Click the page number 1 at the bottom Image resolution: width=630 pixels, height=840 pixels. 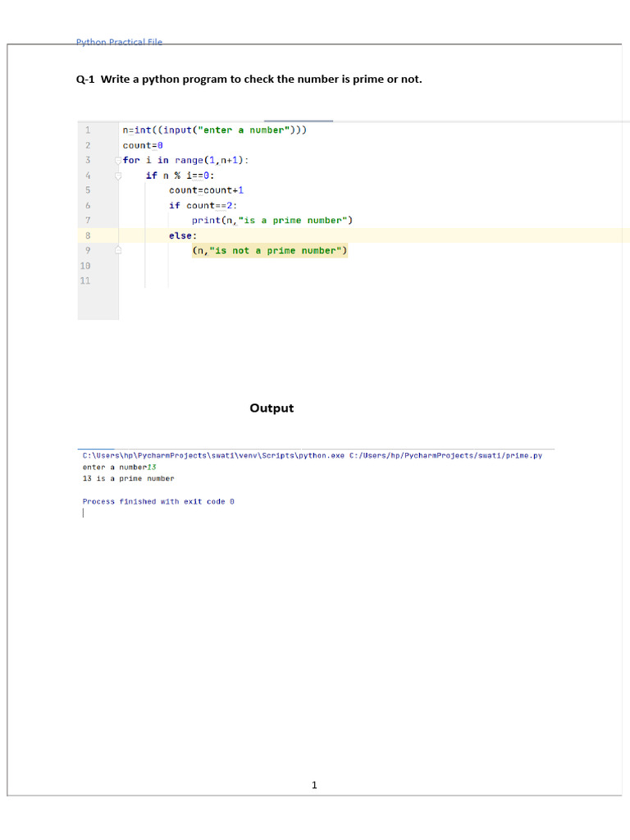[314, 785]
